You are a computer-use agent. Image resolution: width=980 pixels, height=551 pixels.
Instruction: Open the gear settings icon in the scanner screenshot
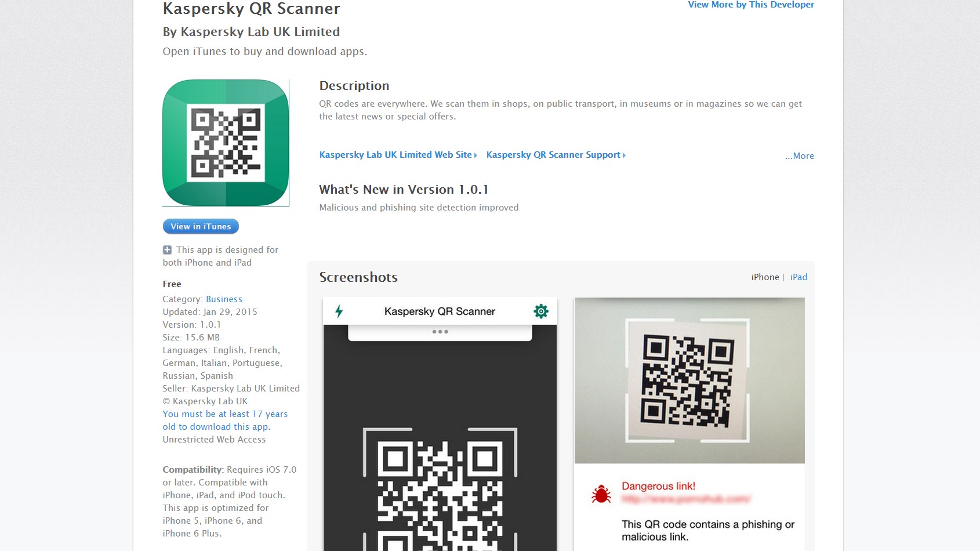[x=540, y=311]
